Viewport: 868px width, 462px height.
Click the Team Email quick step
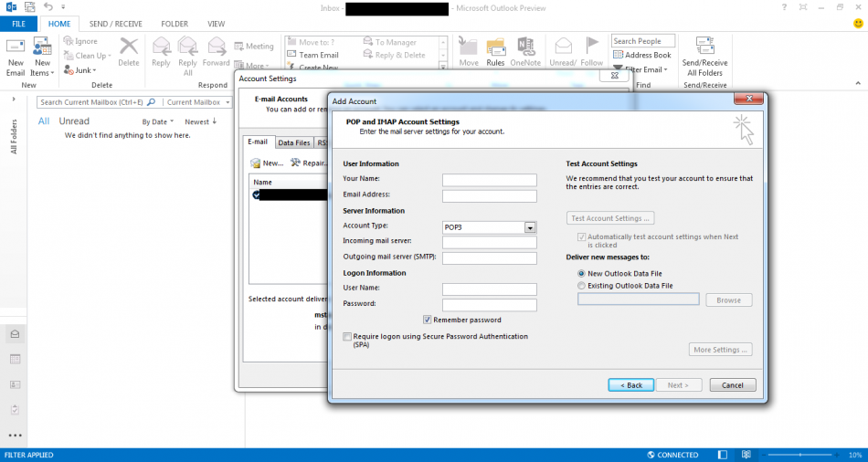tap(312, 55)
